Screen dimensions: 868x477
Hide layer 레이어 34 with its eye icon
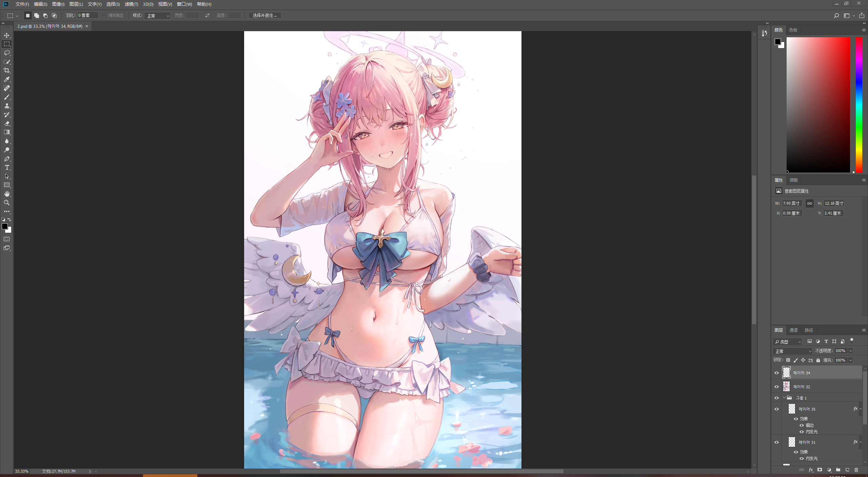pos(776,373)
